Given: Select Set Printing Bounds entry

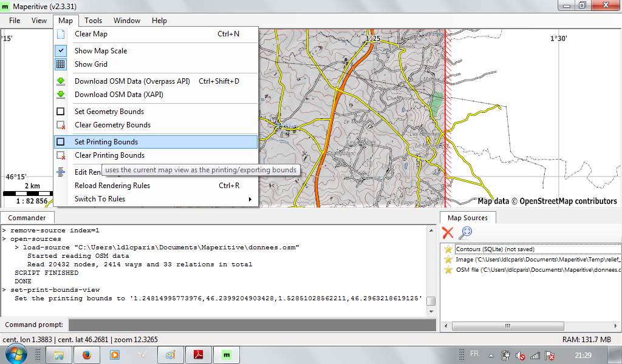Looking at the screenshot, I should 156,142.
